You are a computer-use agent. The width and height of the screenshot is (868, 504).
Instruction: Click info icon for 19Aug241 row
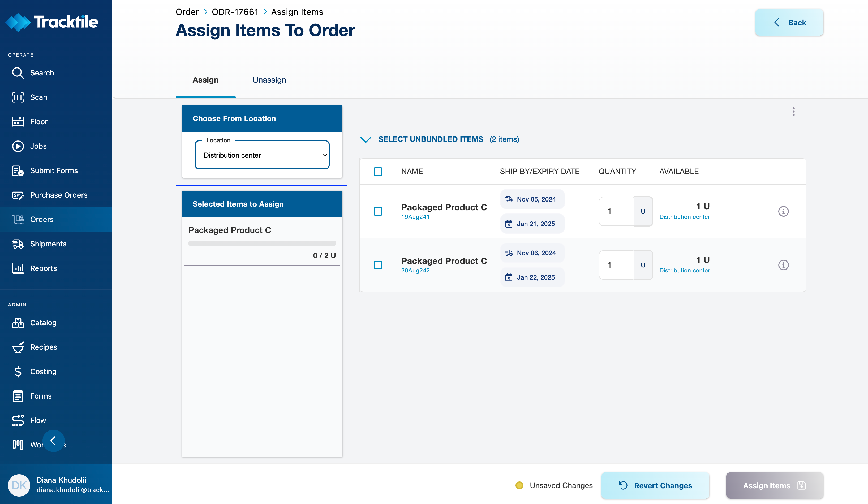coord(783,211)
